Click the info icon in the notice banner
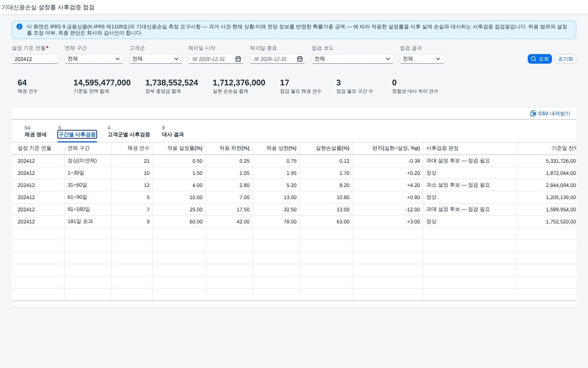Image resolution: width=588 pixels, height=368 pixels. tap(19, 27)
